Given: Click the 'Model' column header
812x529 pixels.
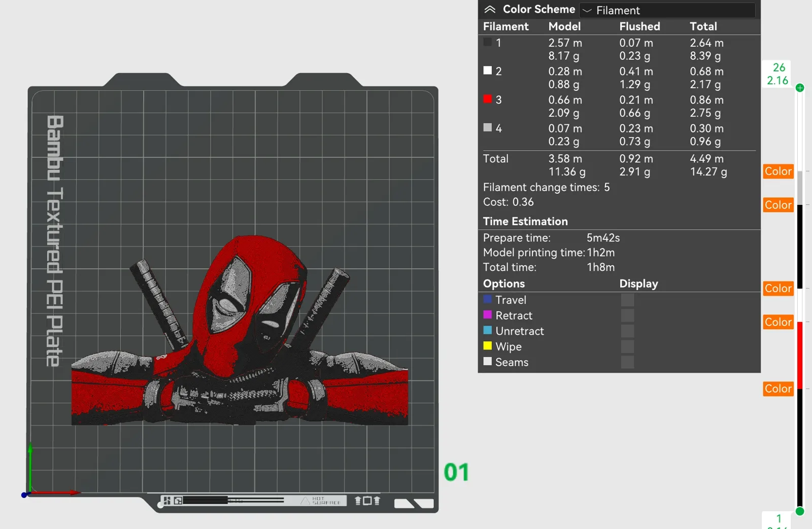Looking at the screenshot, I should click(x=564, y=26).
